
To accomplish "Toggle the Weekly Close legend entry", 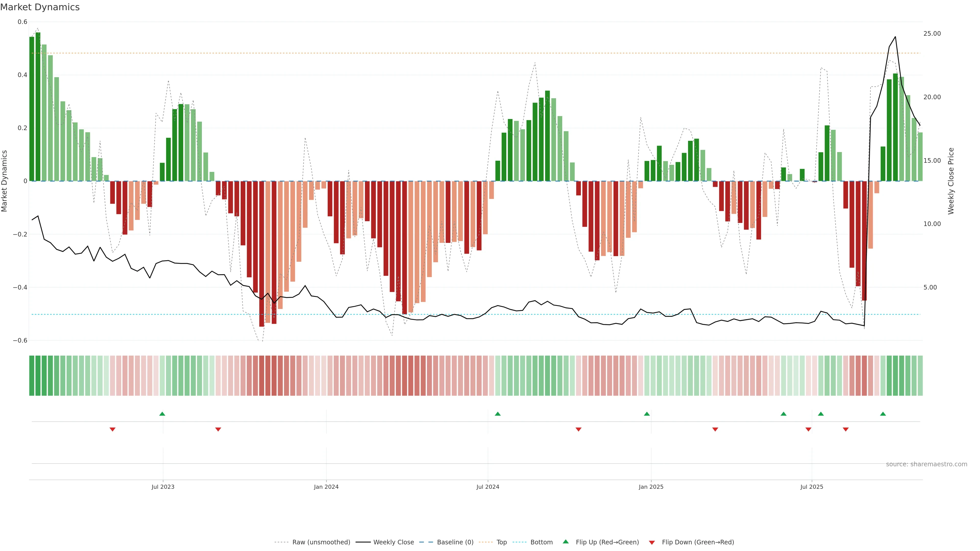I will pyautogui.click(x=393, y=542).
